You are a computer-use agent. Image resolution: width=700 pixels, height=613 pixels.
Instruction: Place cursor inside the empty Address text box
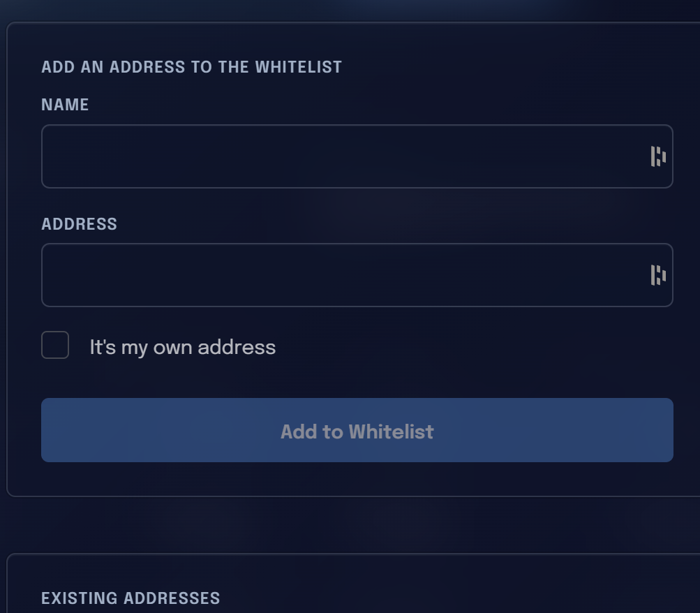click(x=357, y=275)
